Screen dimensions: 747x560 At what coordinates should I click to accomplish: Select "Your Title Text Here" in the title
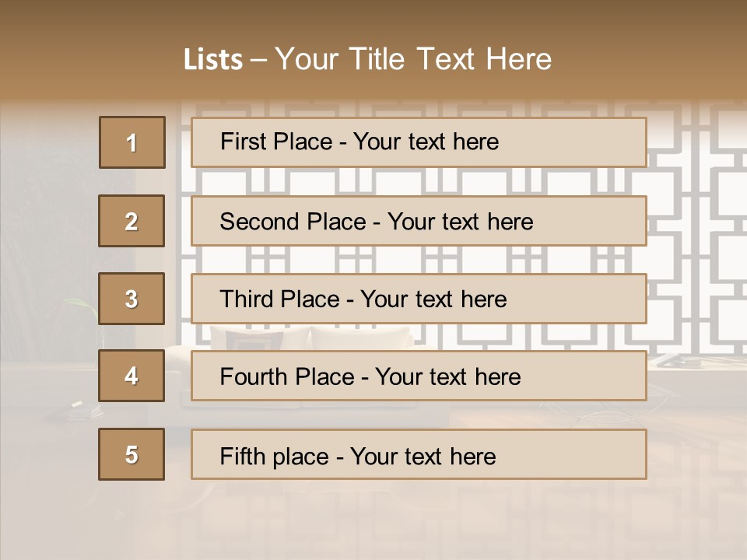pos(413,59)
